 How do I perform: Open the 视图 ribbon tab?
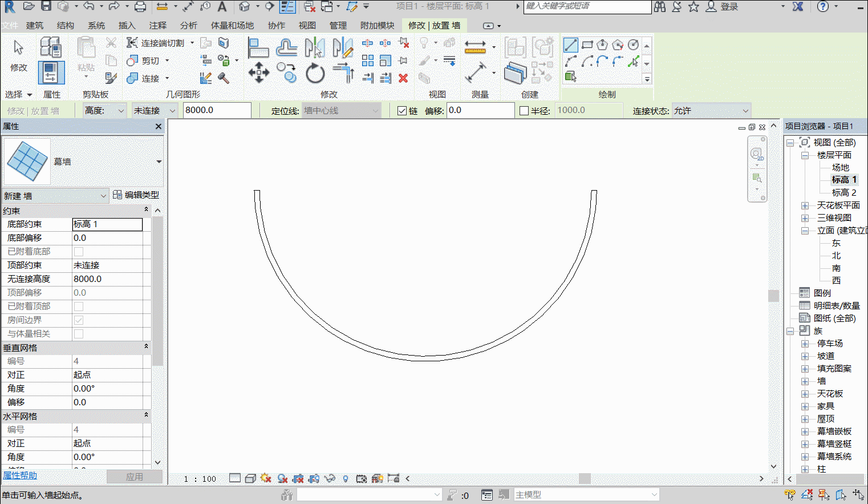pos(307,25)
